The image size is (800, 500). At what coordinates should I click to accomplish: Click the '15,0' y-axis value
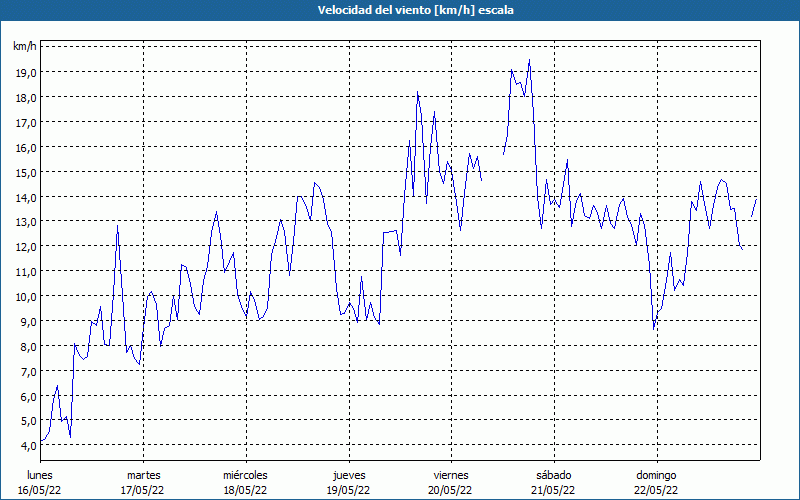pos(26,172)
